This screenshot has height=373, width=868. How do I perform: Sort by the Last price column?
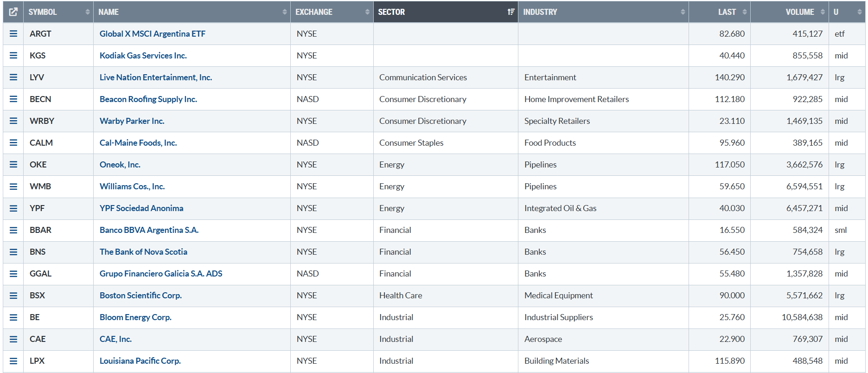(727, 12)
